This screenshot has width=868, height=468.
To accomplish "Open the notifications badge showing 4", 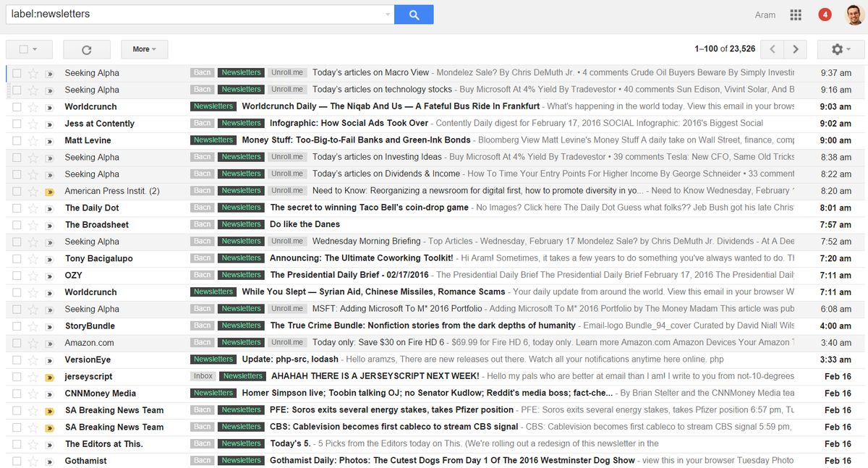I will [825, 14].
